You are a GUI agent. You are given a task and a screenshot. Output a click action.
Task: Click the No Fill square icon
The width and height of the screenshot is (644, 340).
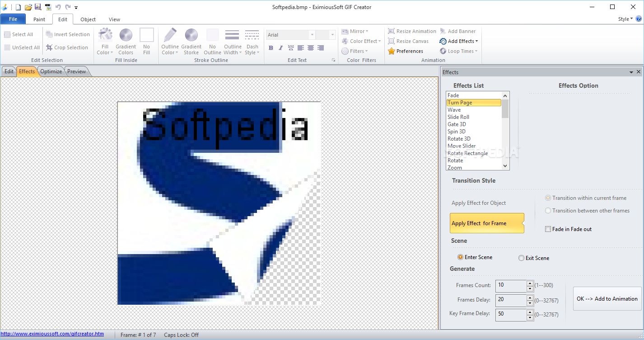pyautogui.click(x=147, y=35)
